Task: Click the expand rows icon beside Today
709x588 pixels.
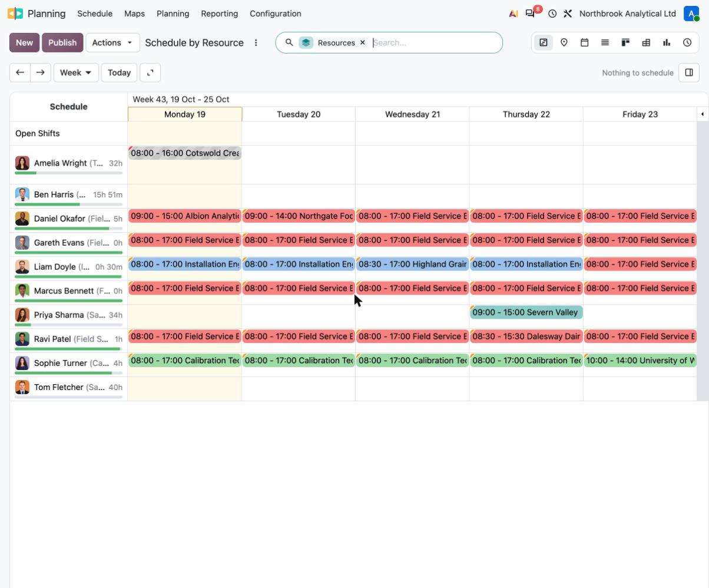Action: [x=150, y=72]
